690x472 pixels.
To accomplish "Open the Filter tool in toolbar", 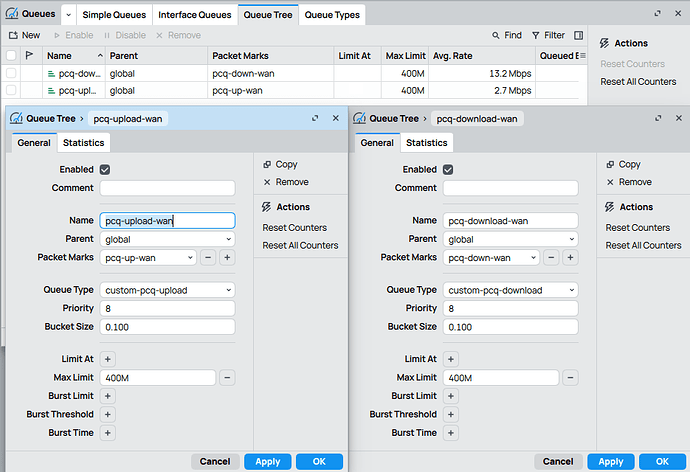I will pos(548,35).
